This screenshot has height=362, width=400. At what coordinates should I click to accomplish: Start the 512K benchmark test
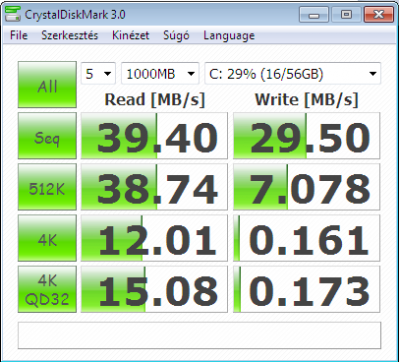point(47,187)
